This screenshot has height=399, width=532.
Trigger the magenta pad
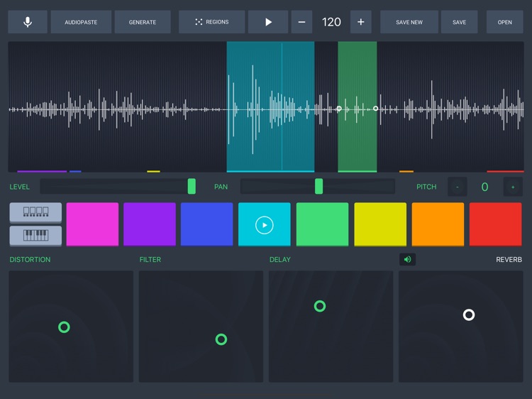pos(92,224)
